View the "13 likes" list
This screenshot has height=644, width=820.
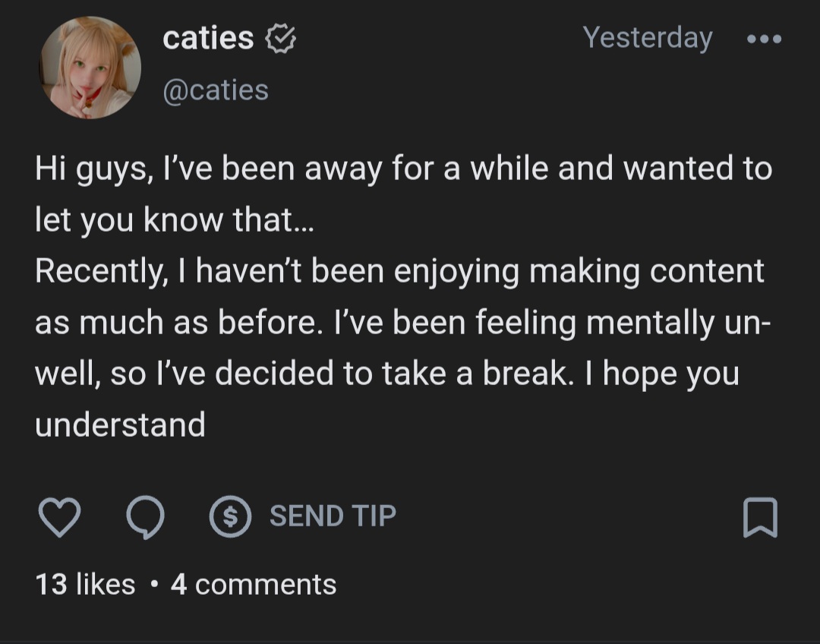pyautogui.click(x=85, y=584)
